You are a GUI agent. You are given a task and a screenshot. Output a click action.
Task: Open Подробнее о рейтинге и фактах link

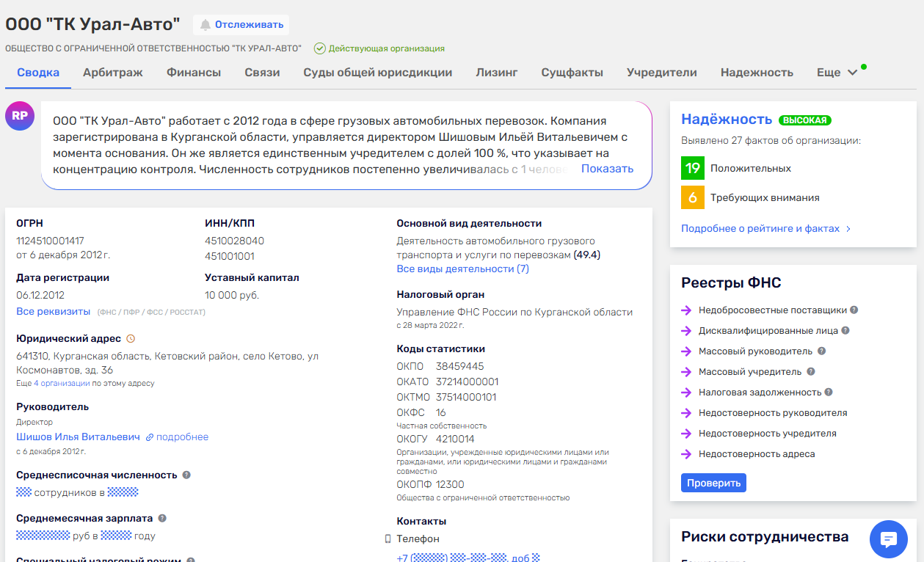tap(760, 229)
